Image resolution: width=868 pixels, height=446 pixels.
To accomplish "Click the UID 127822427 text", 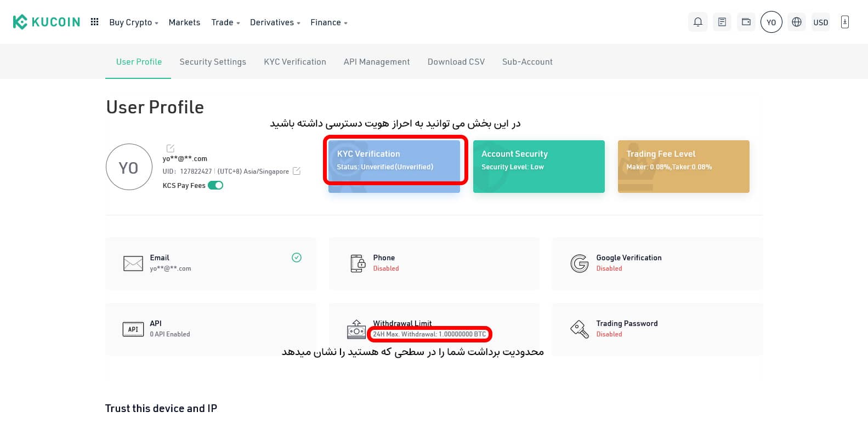I will point(187,171).
